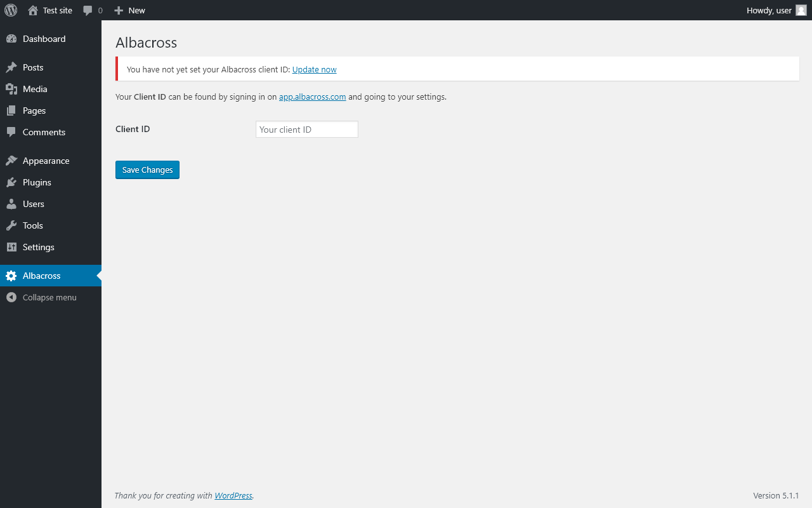Open the WordPress footer link
The image size is (812, 508).
(233, 495)
